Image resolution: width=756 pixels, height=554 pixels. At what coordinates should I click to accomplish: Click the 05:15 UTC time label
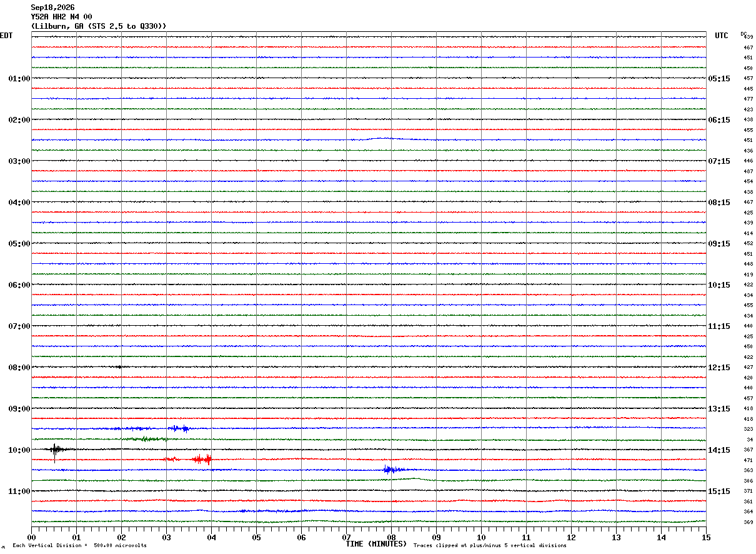pyautogui.click(x=719, y=79)
